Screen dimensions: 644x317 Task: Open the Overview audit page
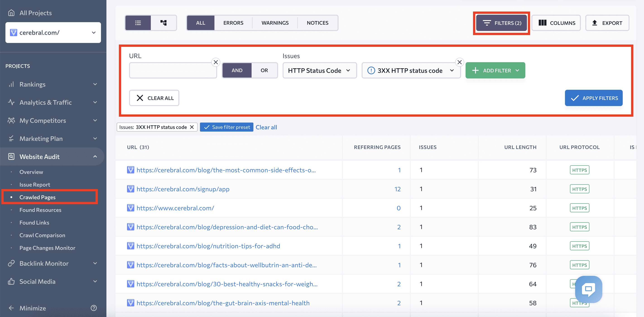click(x=31, y=172)
